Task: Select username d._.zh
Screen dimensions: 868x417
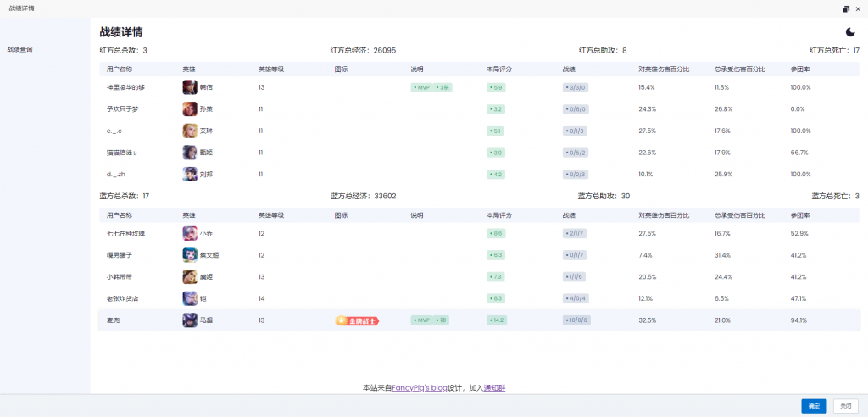Action: 115,174
